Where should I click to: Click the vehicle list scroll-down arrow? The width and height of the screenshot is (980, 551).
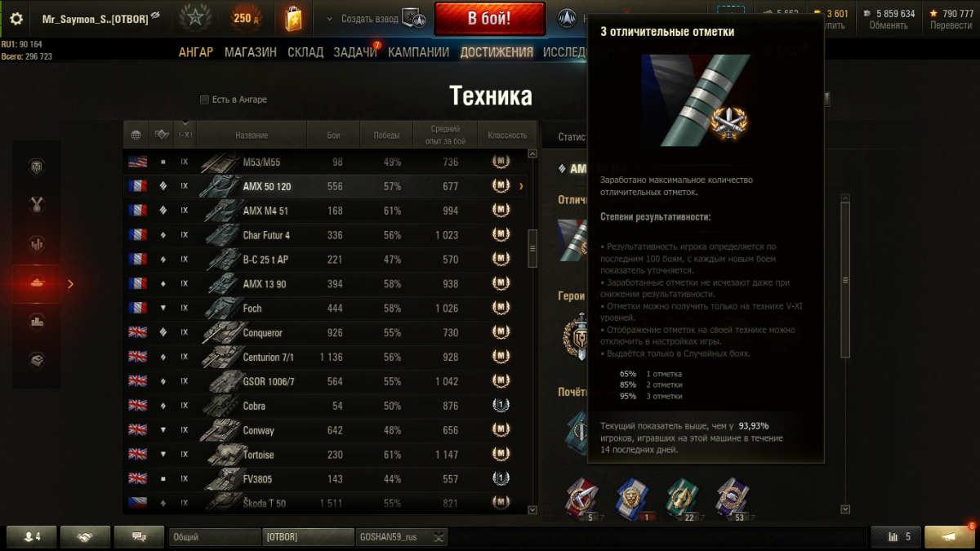point(533,509)
